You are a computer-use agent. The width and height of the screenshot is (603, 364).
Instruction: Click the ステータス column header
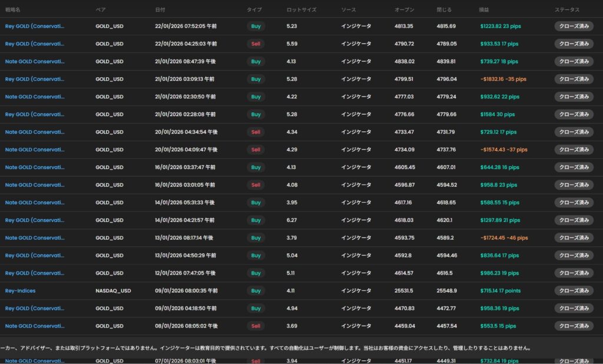pyautogui.click(x=566, y=10)
